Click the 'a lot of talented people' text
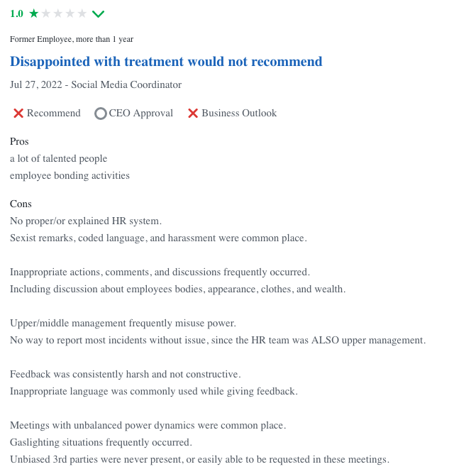Image resolution: width=476 pixels, height=474 pixels. (x=59, y=159)
